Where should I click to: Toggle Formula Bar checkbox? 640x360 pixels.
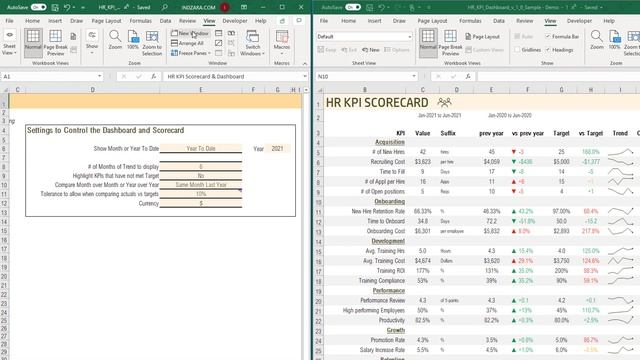548,37
